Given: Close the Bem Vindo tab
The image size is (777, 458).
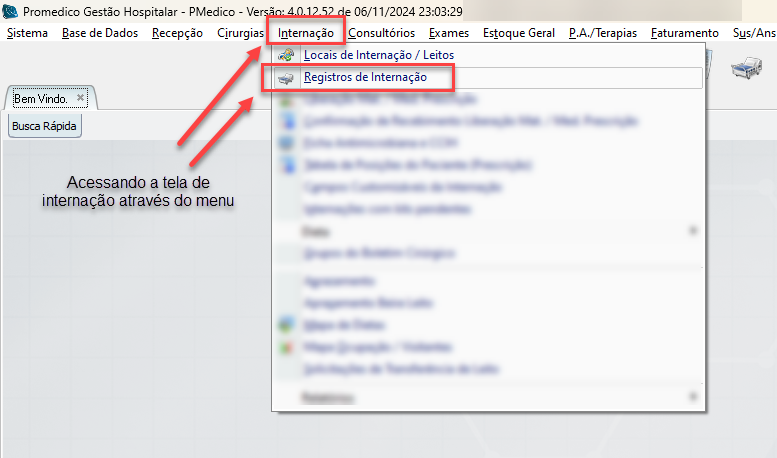Looking at the screenshot, I should coord(81,98).
